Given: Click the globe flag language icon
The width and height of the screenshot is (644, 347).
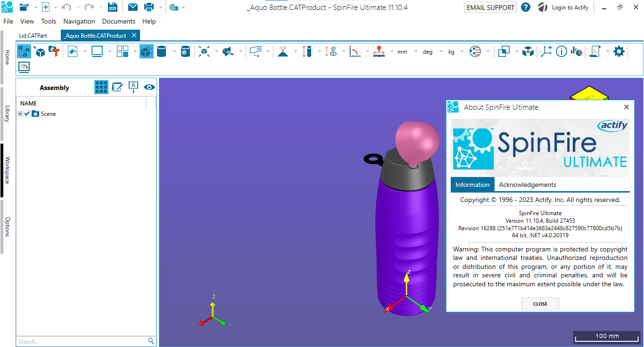Looking at the screenshot, I should [x=475, y=51].
